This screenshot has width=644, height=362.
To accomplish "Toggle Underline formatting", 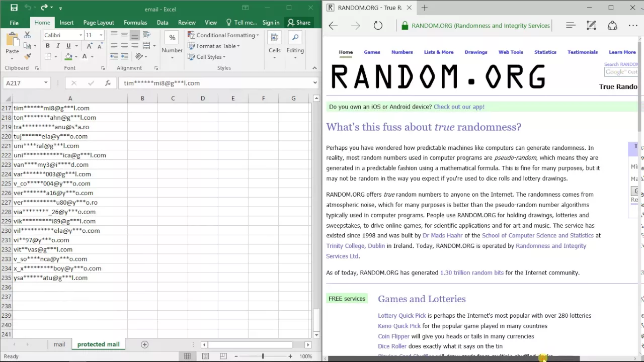I will [68, 46].
